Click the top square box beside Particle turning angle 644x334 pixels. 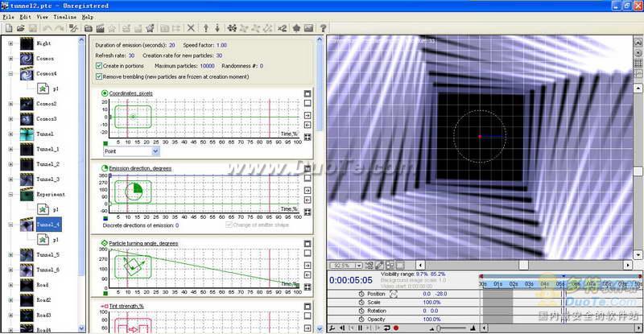(x=308, y=244)
